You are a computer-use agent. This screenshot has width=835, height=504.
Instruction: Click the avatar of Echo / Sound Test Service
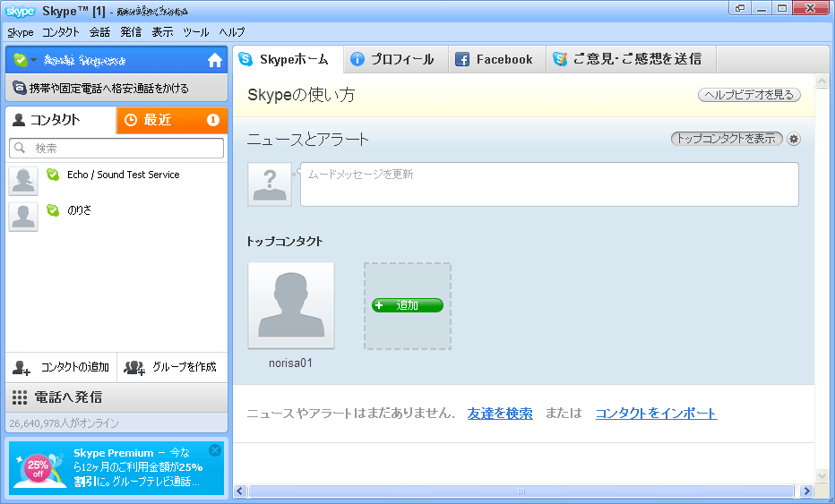click(x=23, y=181)
